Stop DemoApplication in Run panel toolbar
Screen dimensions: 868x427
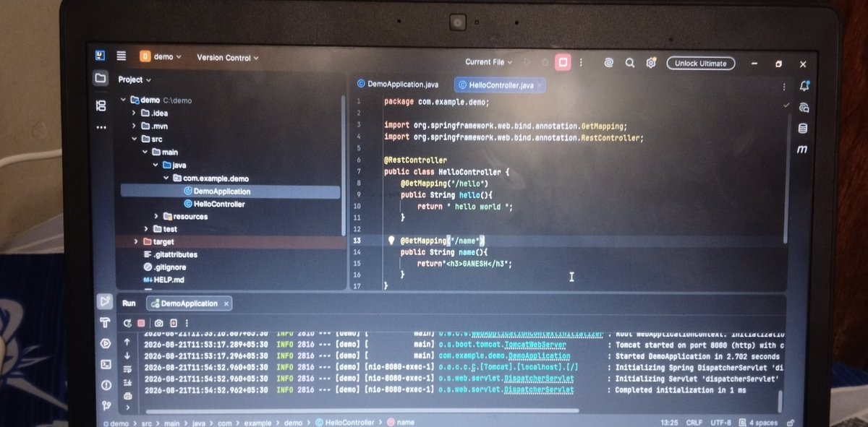[141, 323]
